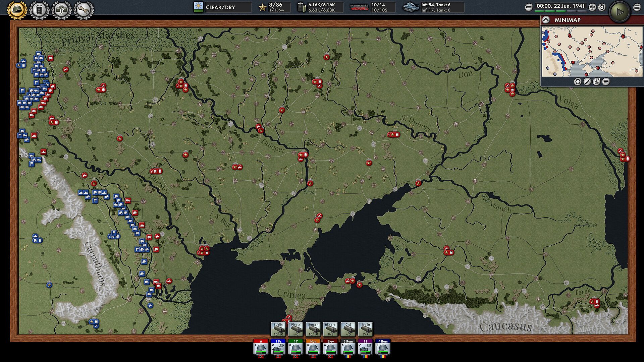Click the game speed progress bar
This screenshot has height=362, width=644.
[x=560, y=11]
